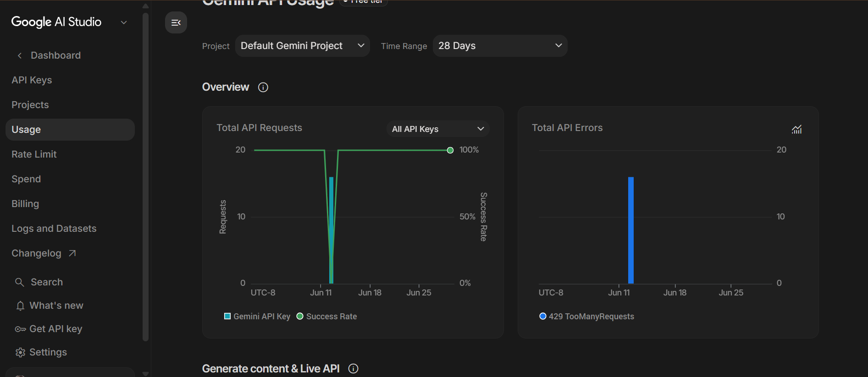Screen dimensions: 868x377
Task: Expand the Google AI Studio chevron menu
Action: [124, 22]
